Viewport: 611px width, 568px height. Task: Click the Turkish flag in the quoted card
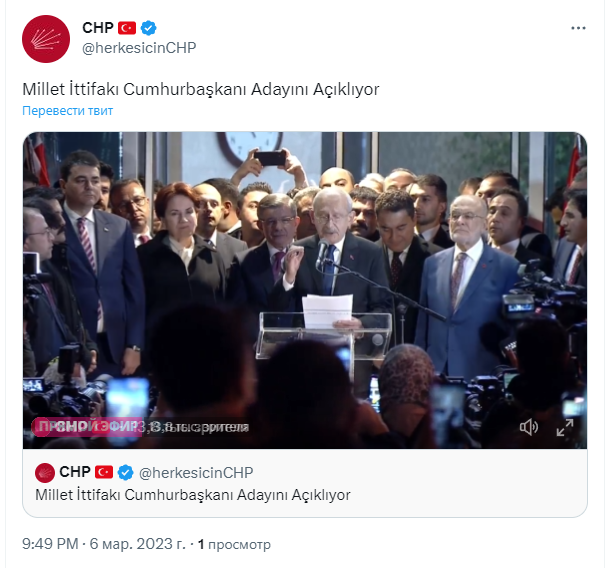(x=104, y=472)
